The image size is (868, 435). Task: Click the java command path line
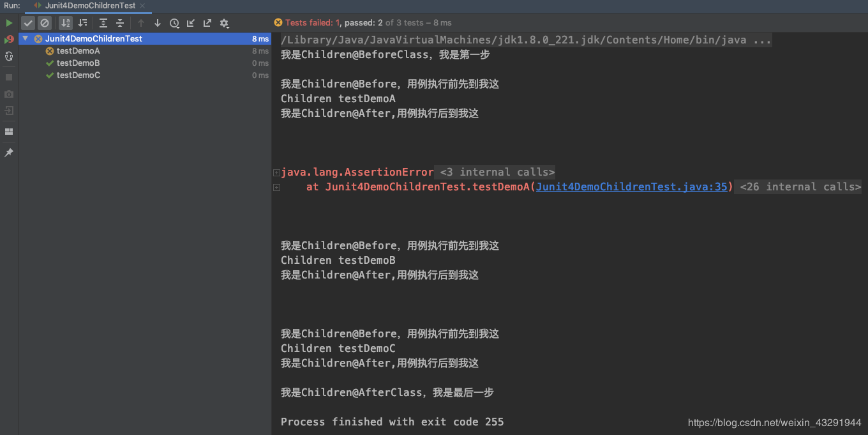tap(526, 40)
